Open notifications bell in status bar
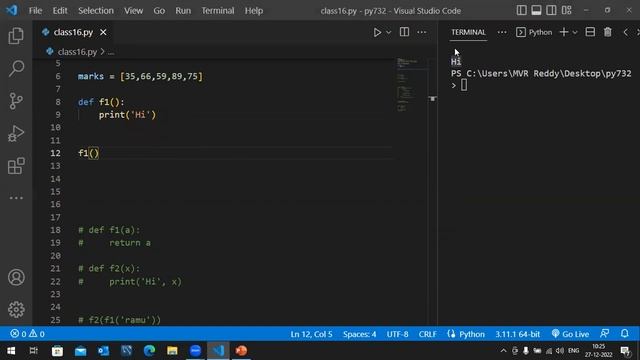Image resolution: width=640 pixels, height=360 pixels. coord(624,333)
